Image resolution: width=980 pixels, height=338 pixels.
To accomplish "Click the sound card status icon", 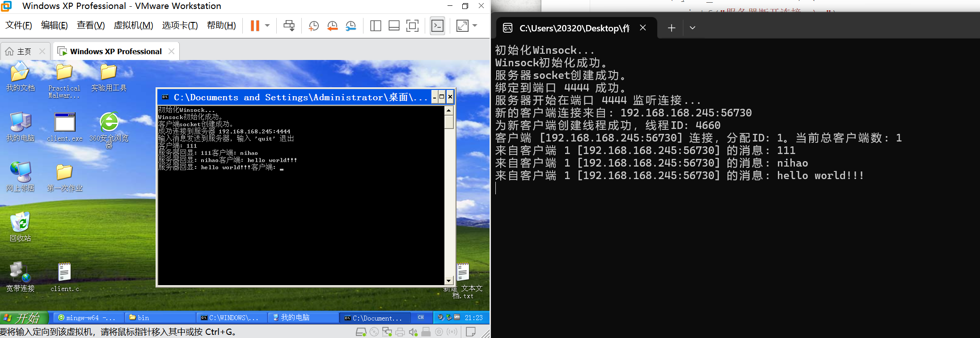I will (x=413, y=332).
